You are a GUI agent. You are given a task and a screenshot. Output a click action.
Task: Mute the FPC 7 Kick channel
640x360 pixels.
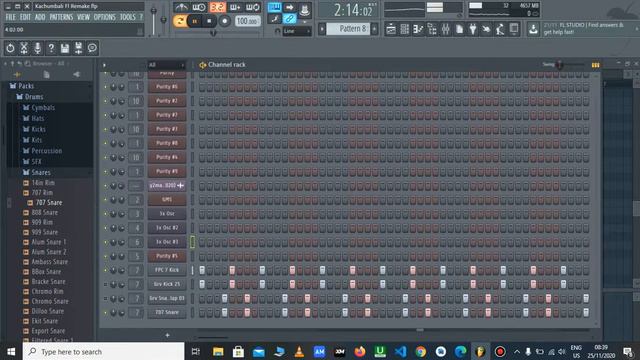point(105,270)
